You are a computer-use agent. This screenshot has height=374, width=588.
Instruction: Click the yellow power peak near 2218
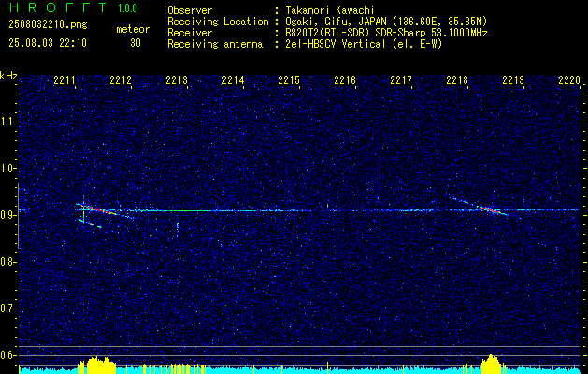[x=491, y=363]
